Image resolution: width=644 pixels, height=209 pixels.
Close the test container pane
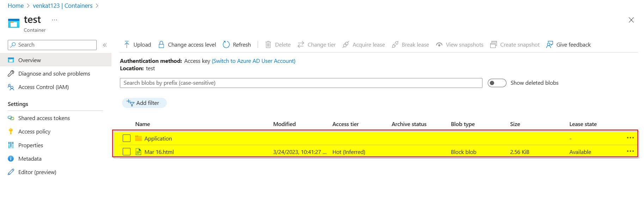point(631,20)
